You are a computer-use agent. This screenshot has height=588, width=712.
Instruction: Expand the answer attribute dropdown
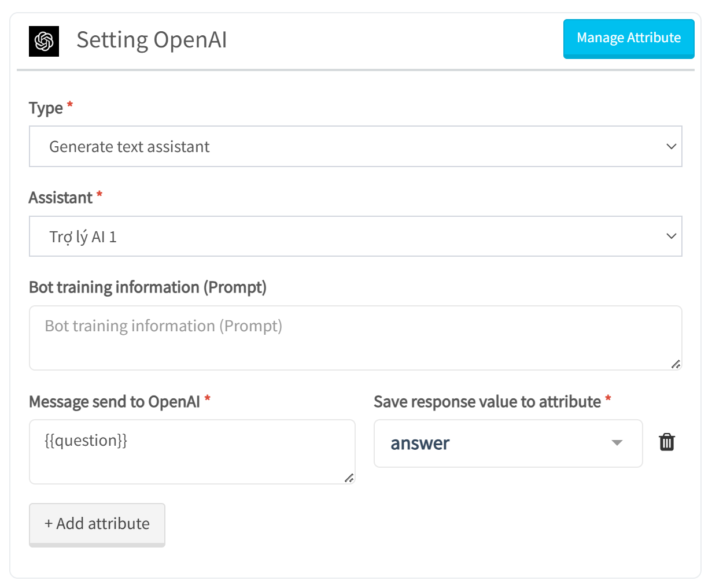[508, 443]
